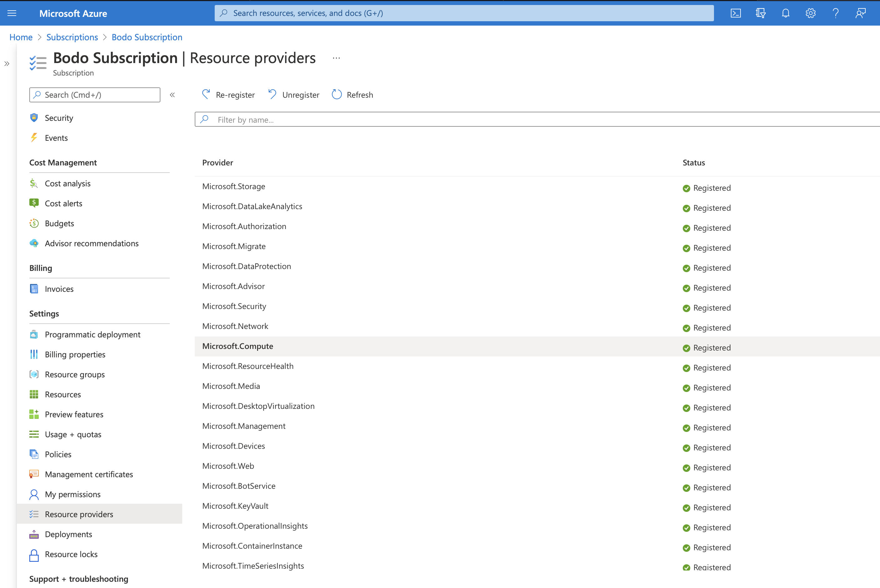Select Resource locks in the sidebar
Image resolution: width=880 pixels, height=588 pixels.
(71, 554)
